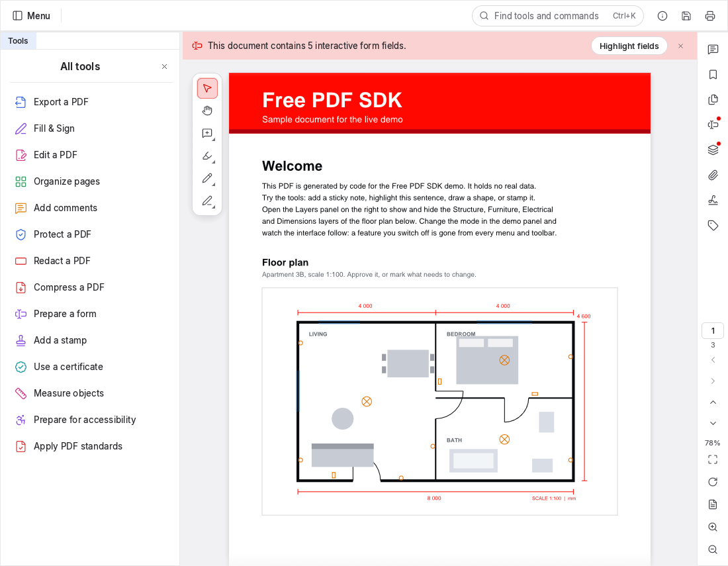This screenshot has width=728, height=566.
Task: Click the Welcome heading in document
Action: click(292, 165)
